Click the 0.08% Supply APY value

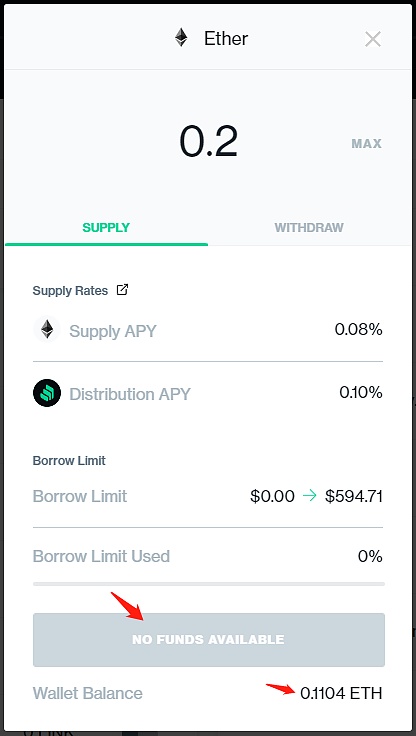[x=358, y=330]
